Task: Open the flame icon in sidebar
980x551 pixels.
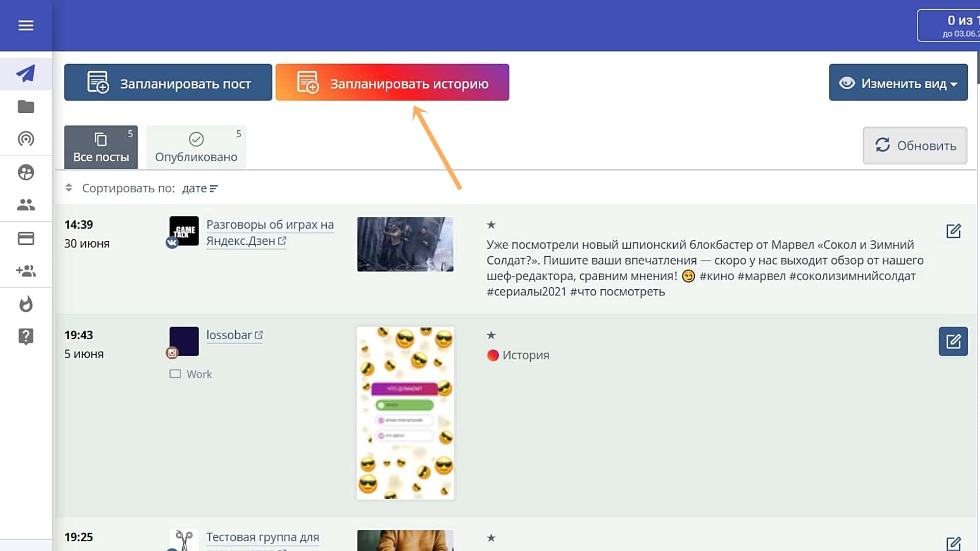Action: (26, 304)
